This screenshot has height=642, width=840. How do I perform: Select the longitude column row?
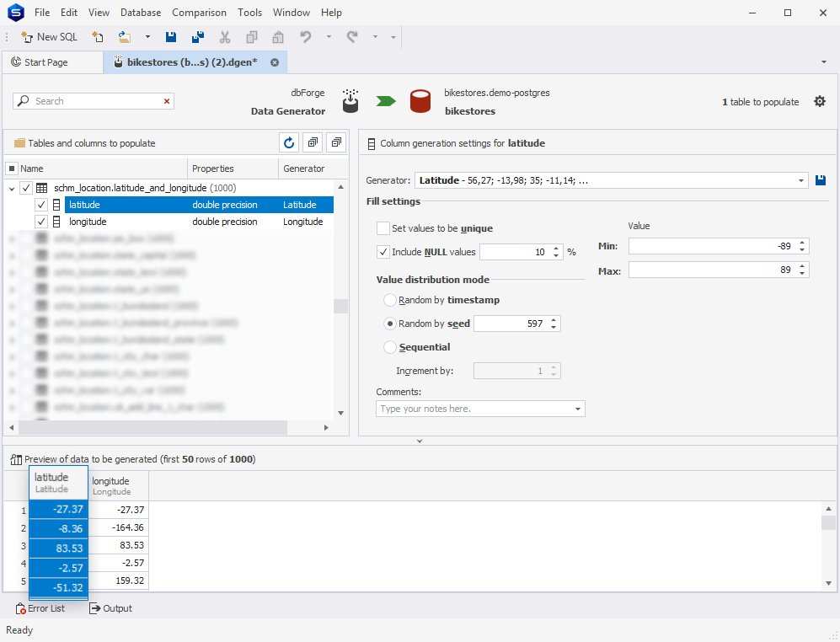coord(199,222)
